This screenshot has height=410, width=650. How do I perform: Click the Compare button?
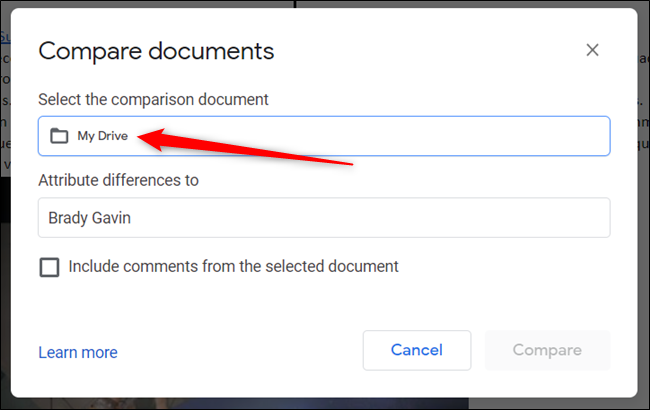[546, 350]
